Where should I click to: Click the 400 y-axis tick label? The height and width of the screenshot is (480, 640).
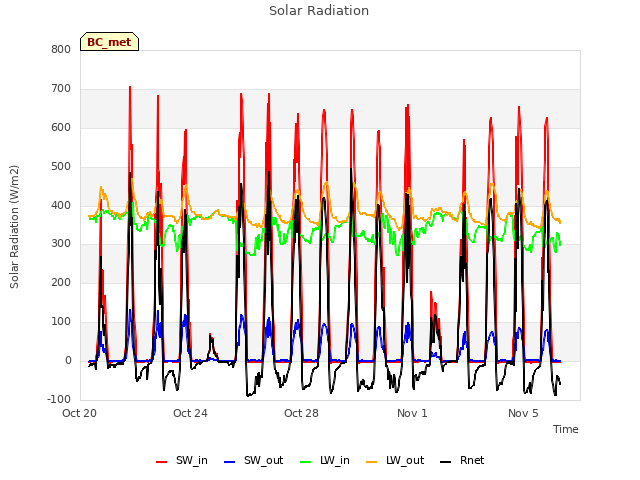tap(61, 205)
